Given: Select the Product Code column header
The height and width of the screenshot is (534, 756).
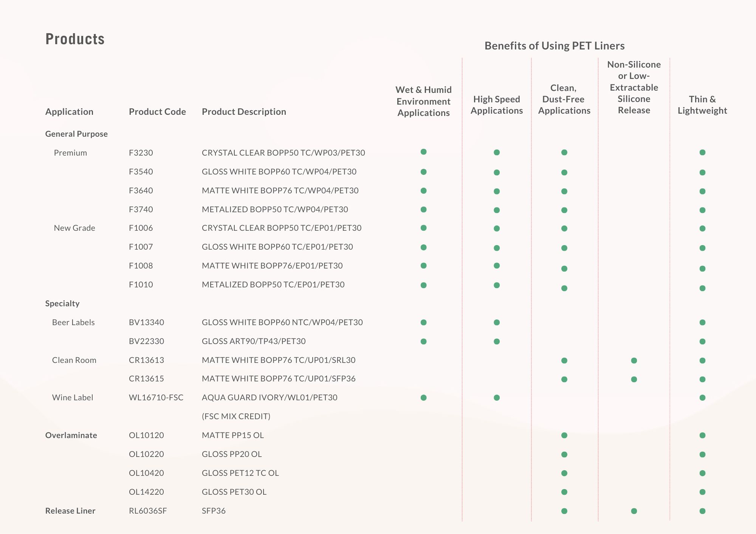Looking at the screenshot, I should [157, 112].
